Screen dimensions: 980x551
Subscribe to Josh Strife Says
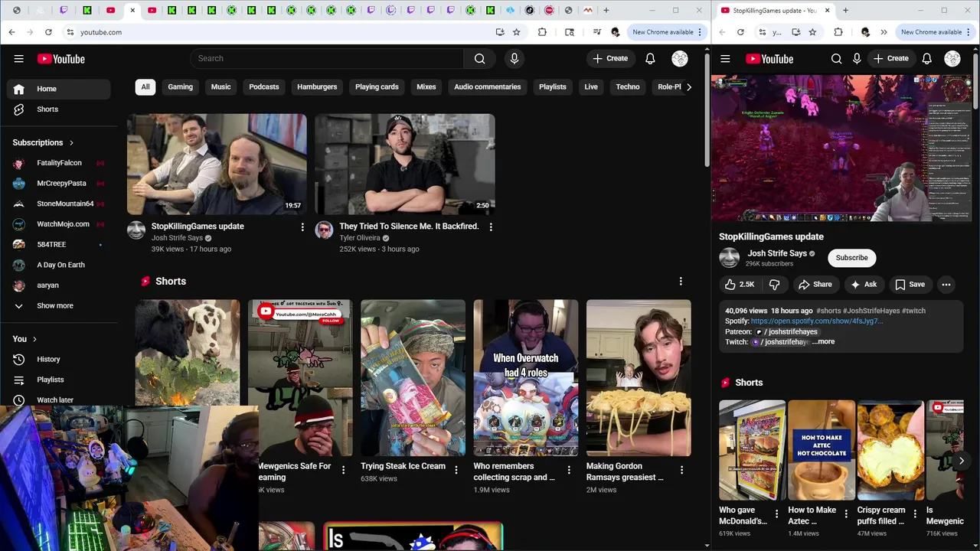coord(851,258)
